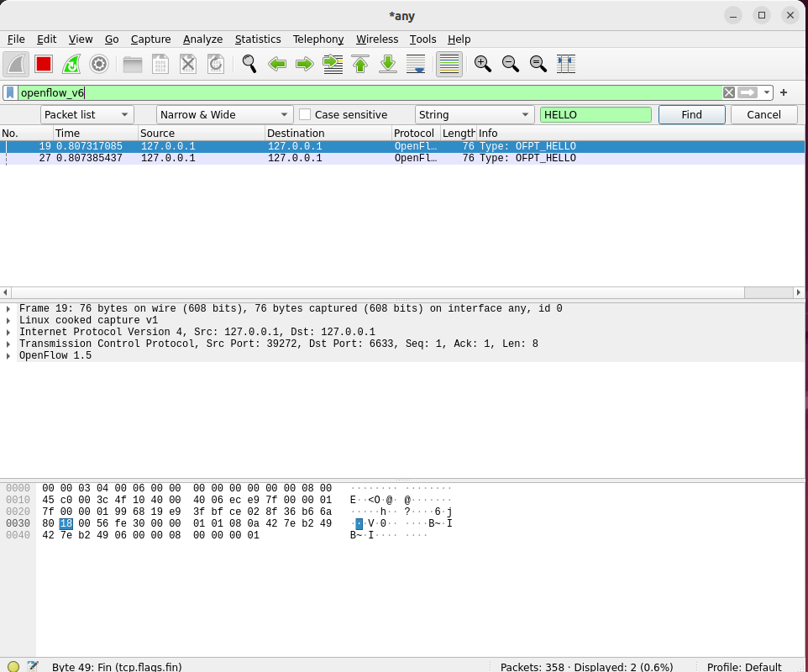Open the Help menu
808x672 pixels.
pyautogui.click(x=459, y=39)
